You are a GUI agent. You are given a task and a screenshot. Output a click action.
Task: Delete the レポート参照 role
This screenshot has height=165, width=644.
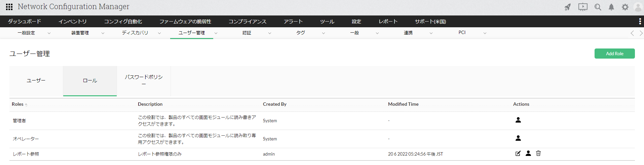(538, 154)
